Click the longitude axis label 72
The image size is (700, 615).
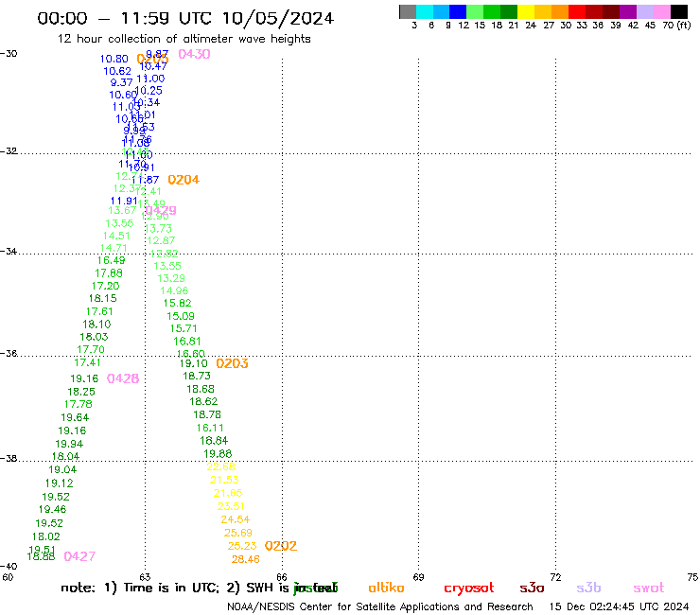pos(555,577)
